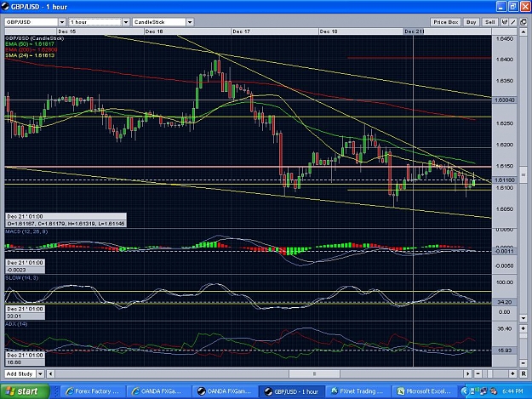This screenshot has height=399, width=532.
Task: Click the vertical scroll down arrow
Action: (523, 318)
